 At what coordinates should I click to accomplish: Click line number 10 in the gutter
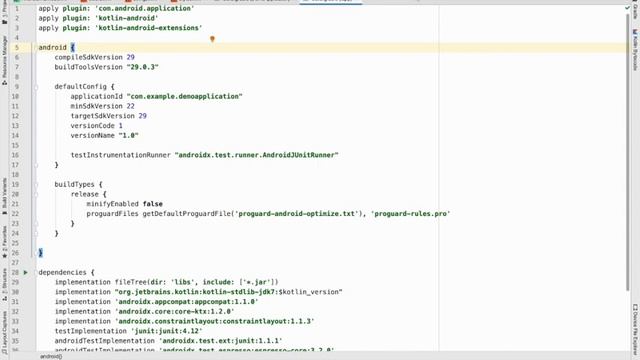tap(15, 96)
